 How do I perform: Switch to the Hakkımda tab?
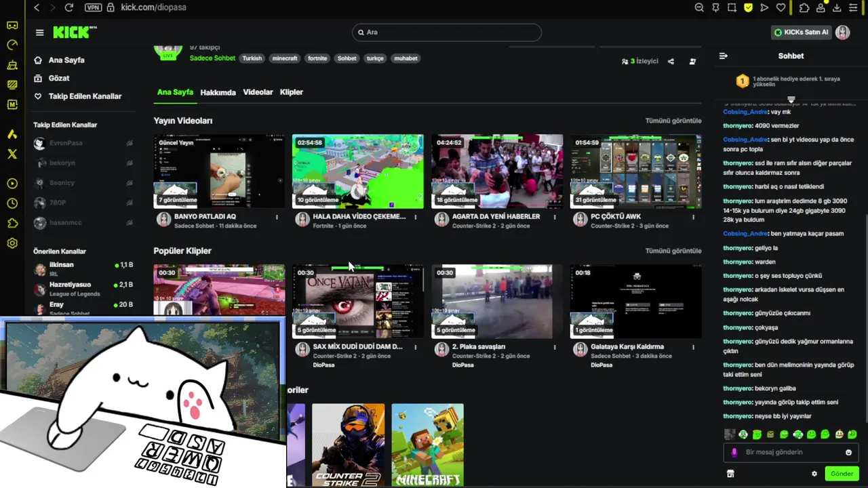point(218,92)
